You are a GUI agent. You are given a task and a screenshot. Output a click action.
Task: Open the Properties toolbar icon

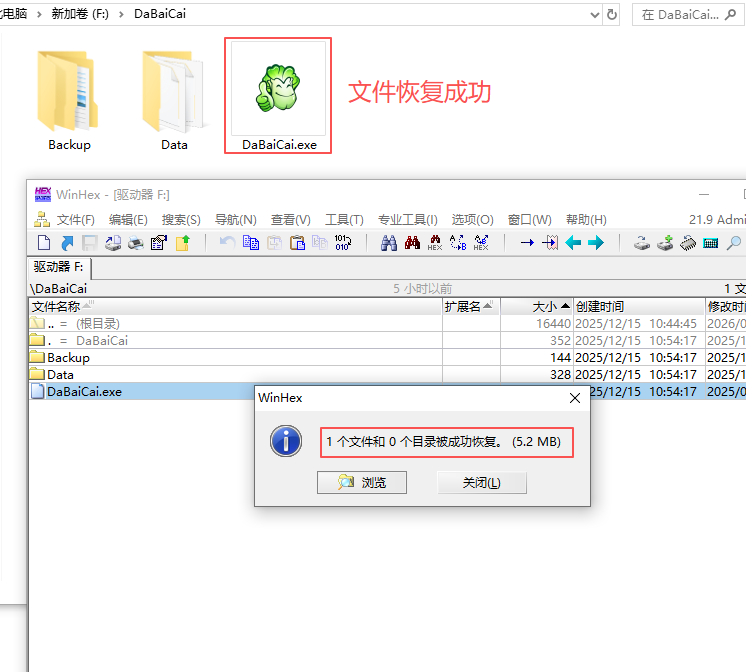pos(159,243)
